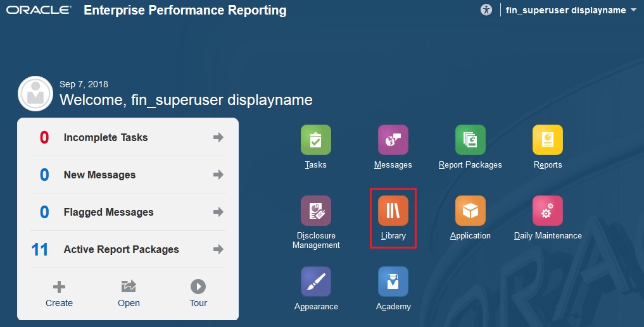Open the Report Packages icon

click(470, 140)
